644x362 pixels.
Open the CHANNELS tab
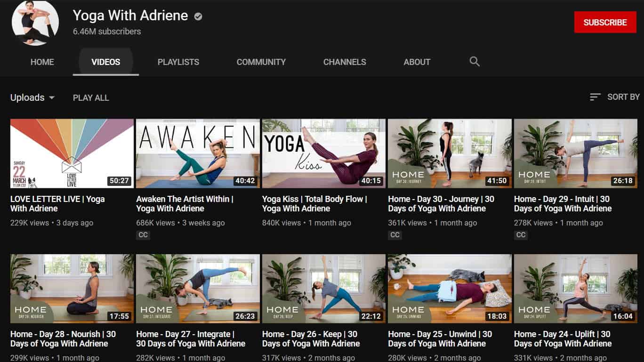(345, 62)
